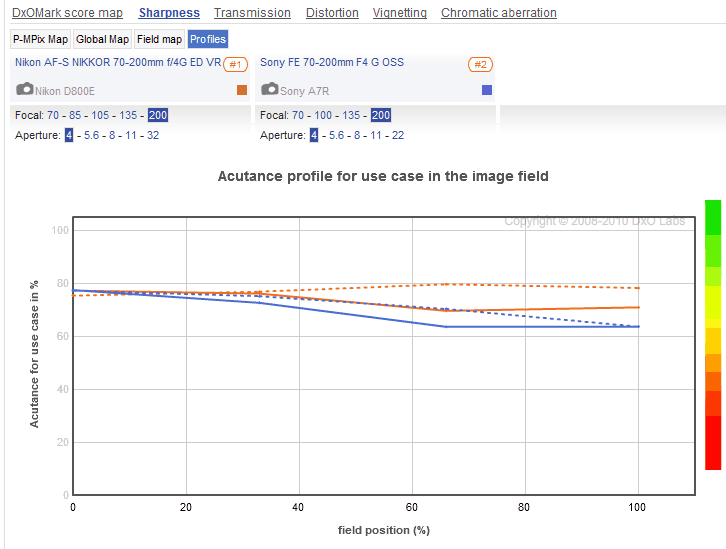Select the P-MPix Map view
Viewport: 726px width, 549px height.
pos(40,39)
